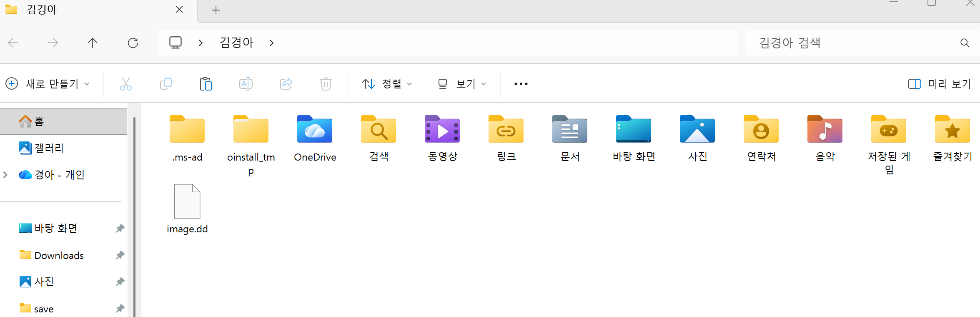Click the Rename icon in toolbar
This screenshot has width=980, height=317.
pos(246,84)
